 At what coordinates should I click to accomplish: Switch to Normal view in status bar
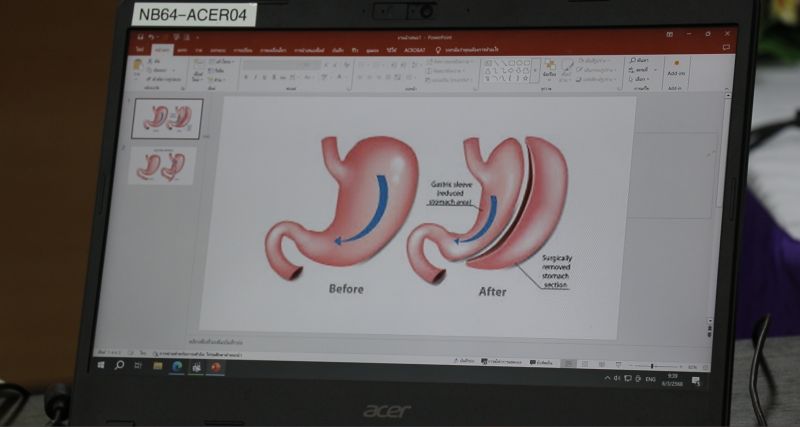coord(568,364)
